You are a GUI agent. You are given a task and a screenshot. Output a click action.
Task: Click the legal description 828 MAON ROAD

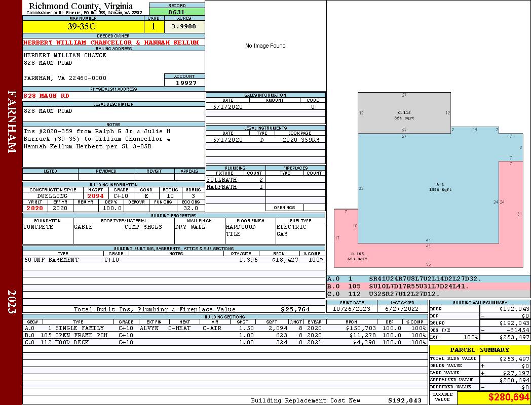pos(48,111)
